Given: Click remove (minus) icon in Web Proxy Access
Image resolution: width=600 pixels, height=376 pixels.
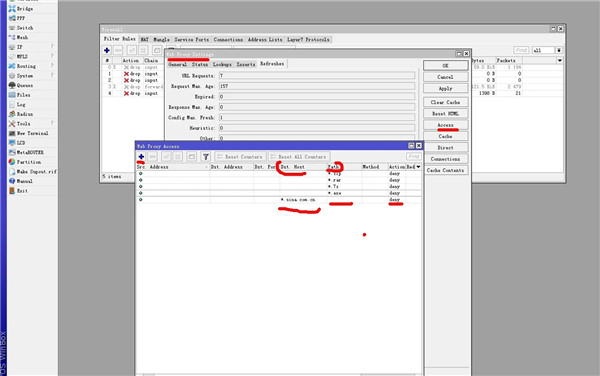Looking at the screenshot, I should pyautogui.click(x=153, y=156).
